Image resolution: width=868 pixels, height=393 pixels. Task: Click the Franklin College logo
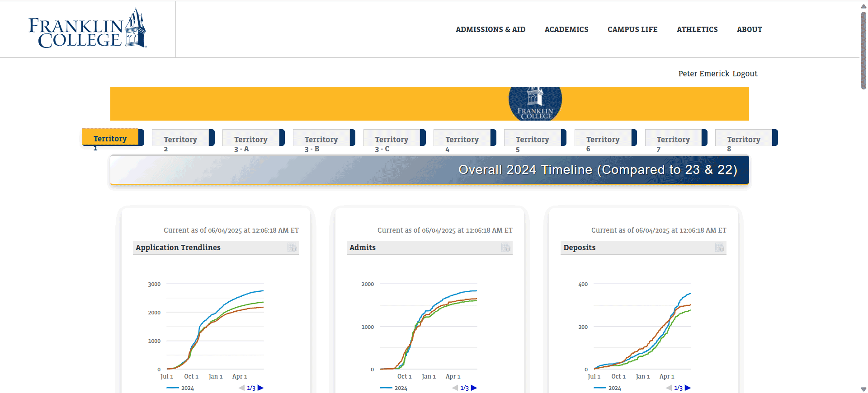[x=88, y=28]
